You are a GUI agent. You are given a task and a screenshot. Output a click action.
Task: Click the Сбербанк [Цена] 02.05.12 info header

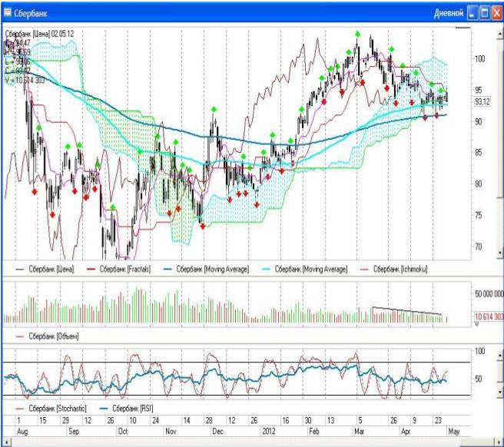[39, 34]
